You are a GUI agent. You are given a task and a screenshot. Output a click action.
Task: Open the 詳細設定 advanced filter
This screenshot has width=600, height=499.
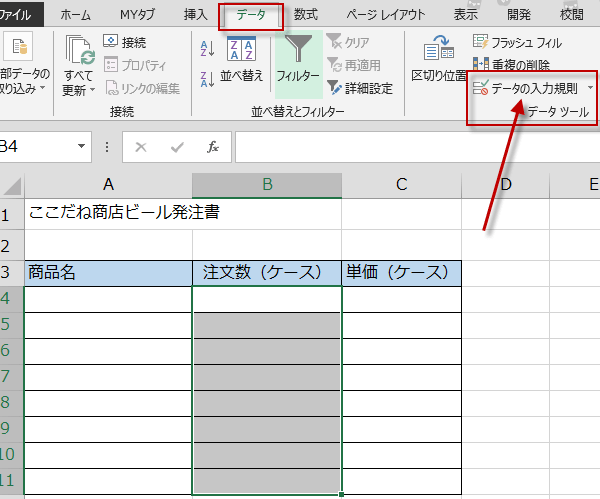tap(360, 88)
